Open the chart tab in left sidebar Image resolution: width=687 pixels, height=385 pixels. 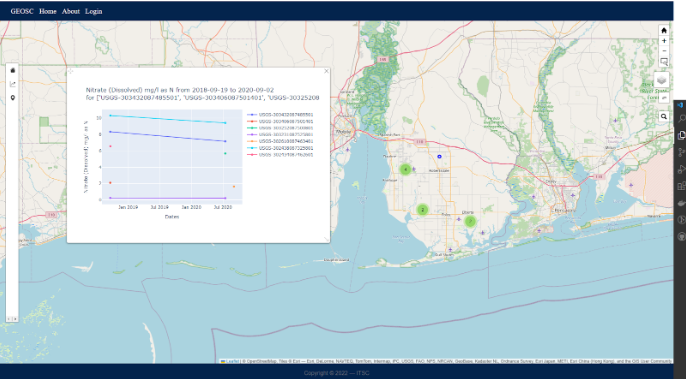click(x=13, y=84)
